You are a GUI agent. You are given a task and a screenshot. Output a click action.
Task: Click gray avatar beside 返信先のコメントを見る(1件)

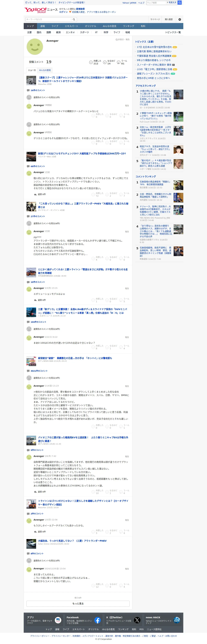click(29, 98)
